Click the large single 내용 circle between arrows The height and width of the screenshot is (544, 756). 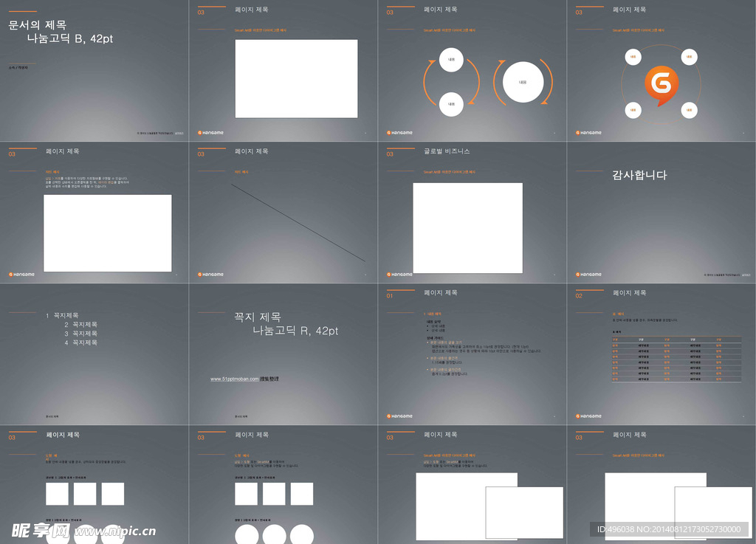tap(523, 82)
